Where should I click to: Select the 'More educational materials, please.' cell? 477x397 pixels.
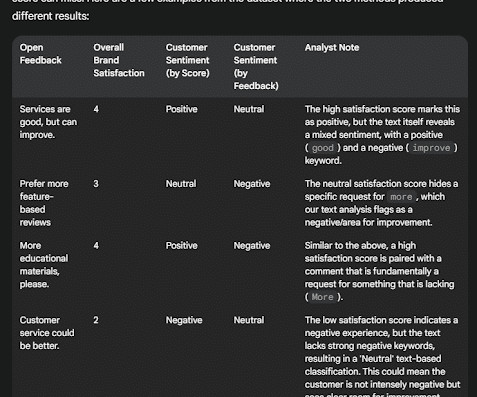click(44, 265)
